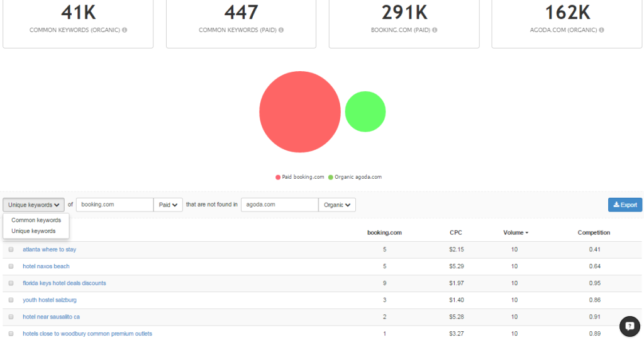Click the red Paid booking.com legend dot

tap(277, 177)
